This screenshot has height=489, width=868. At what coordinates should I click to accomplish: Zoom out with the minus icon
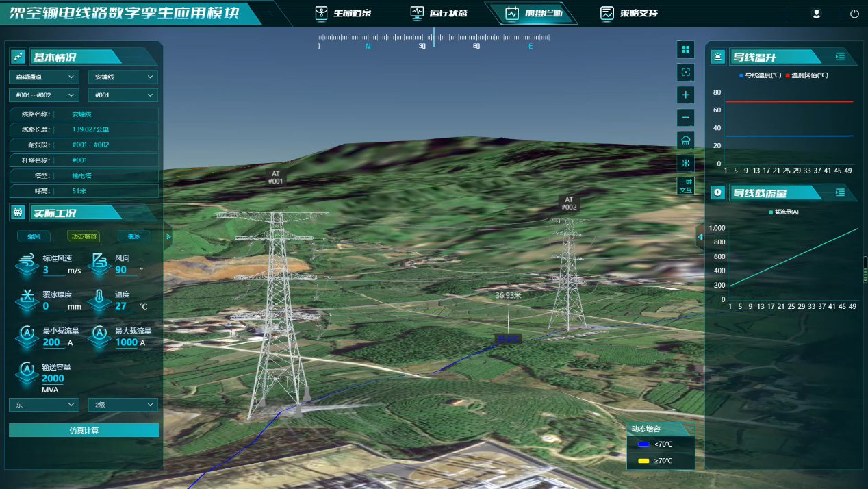click(685, 117)
